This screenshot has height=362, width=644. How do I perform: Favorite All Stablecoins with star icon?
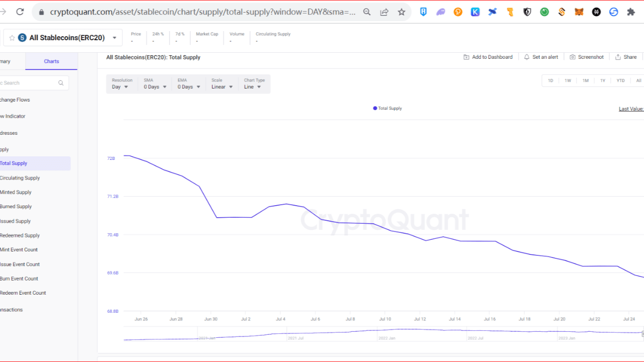click(12, 38)
